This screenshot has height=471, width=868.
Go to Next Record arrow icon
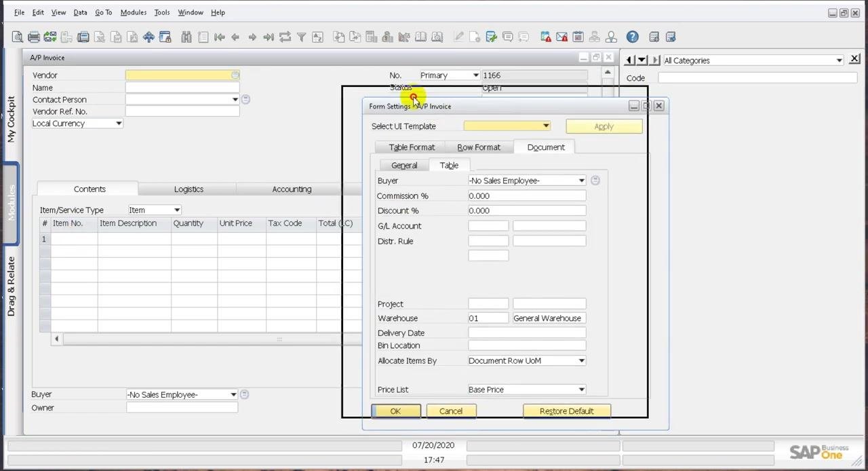[x=252, y=37]
